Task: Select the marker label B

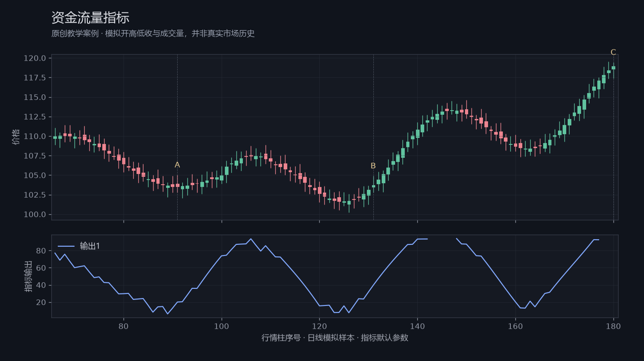Action: point(373,166)
